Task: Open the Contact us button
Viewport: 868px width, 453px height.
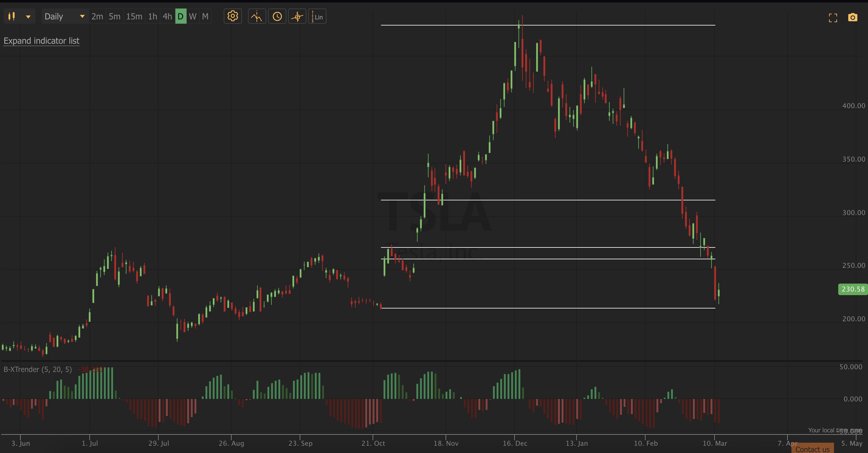Action: (x=812, y=449)
